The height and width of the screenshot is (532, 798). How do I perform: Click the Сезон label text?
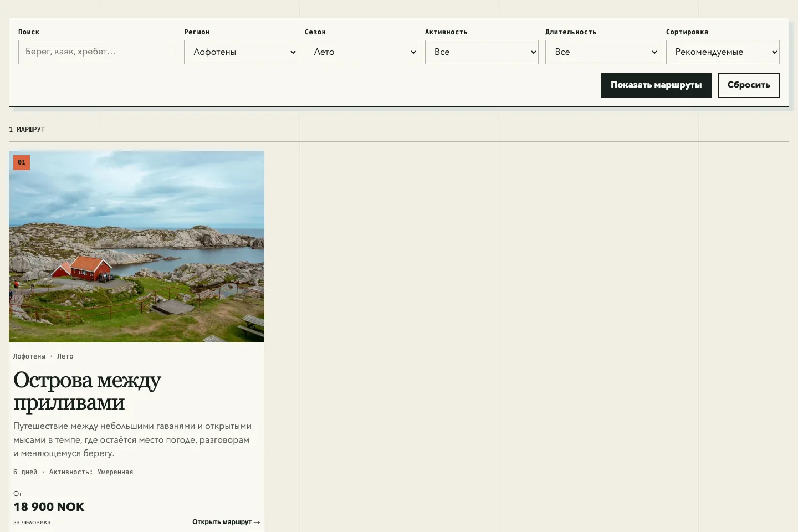(x=315, y=32)
